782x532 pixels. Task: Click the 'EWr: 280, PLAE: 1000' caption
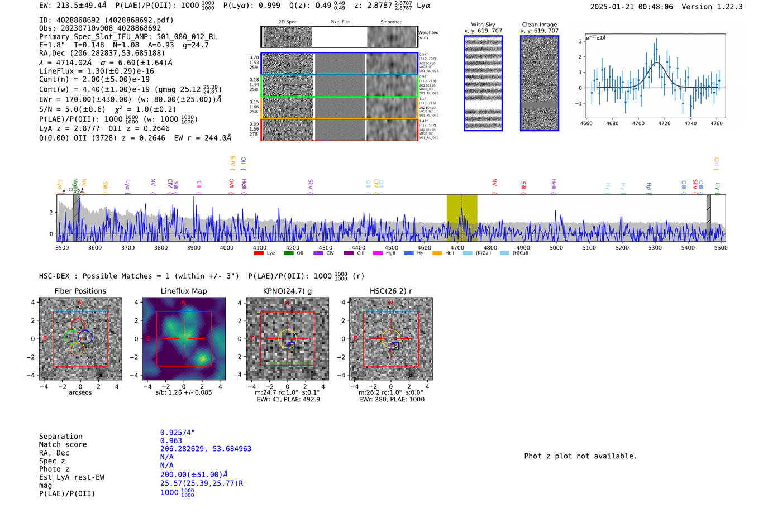(x=392, y=399)
